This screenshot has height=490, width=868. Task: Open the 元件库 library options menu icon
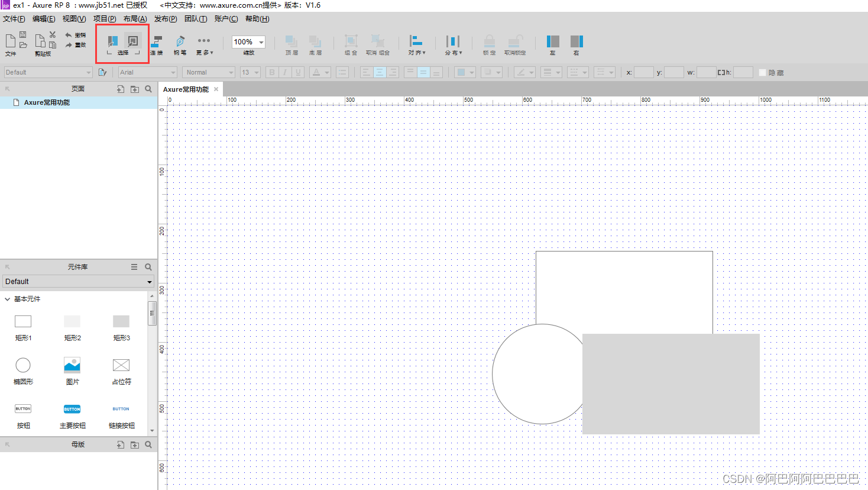click(134, 267)
